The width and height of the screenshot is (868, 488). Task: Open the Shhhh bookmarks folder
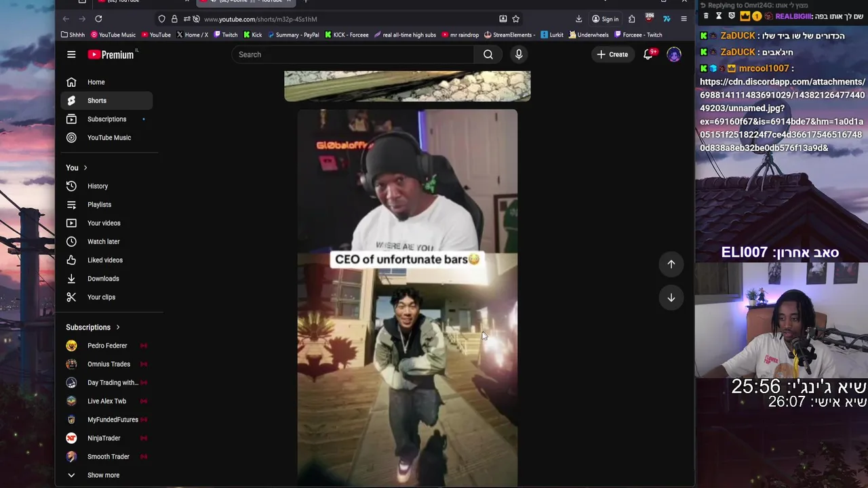pos(73,35)
